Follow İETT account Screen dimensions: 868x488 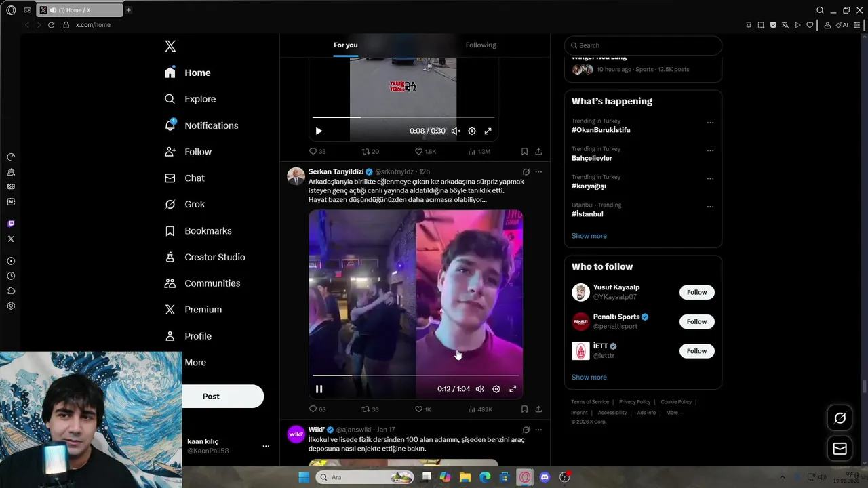click(x=696, y=351)
